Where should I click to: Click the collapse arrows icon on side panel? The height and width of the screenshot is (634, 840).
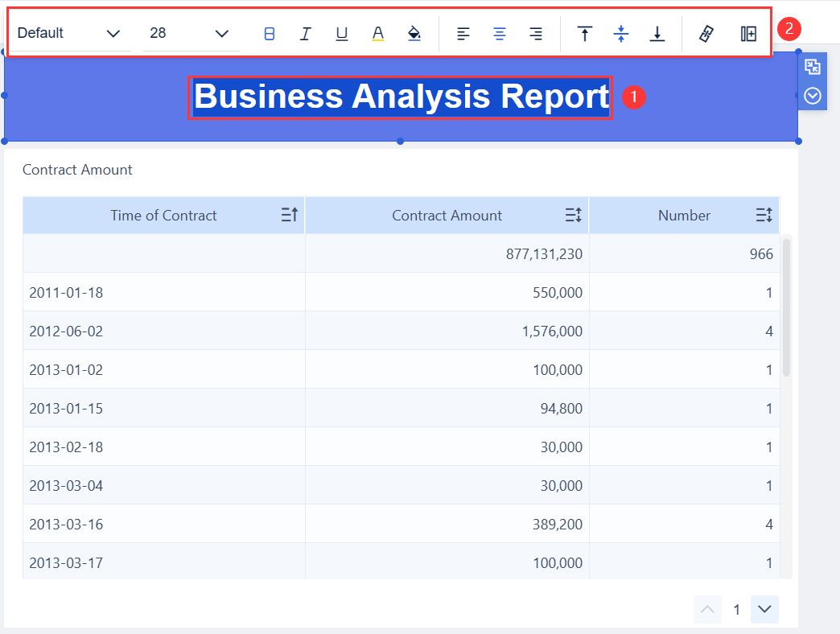click(x=812, y=67)
